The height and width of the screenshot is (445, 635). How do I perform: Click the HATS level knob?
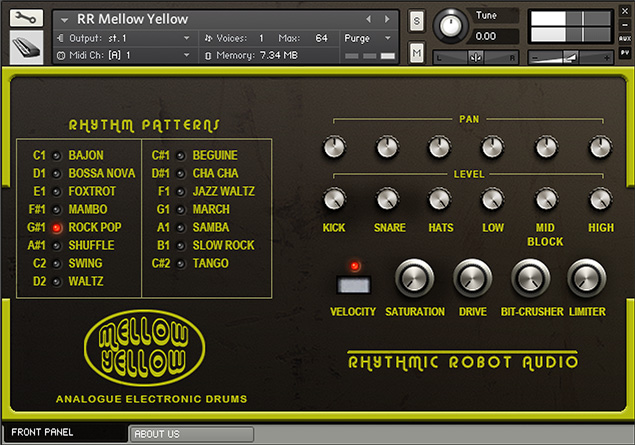tap(439, 199)
